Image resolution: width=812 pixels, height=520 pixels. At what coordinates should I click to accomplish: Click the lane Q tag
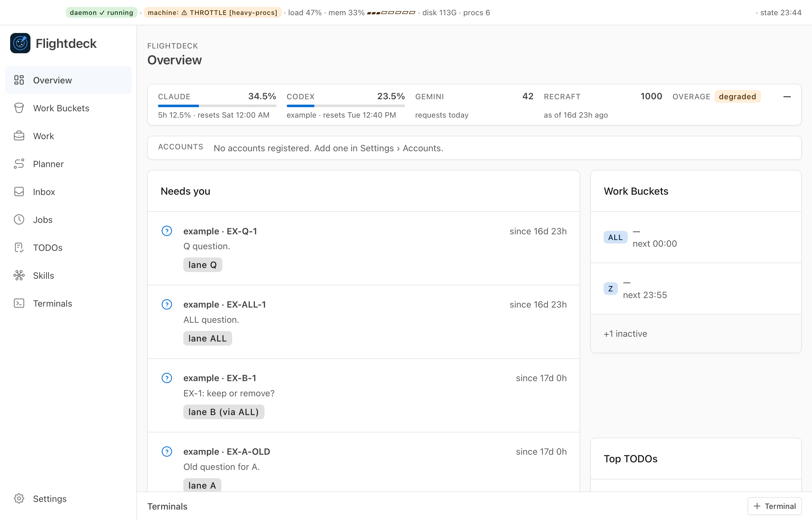coord(203,265)
